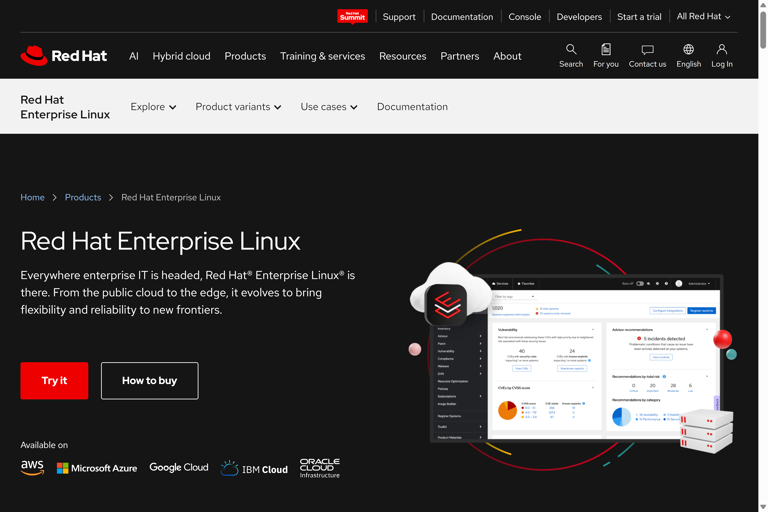Open the About menu
This screenshot has width=768, height=512.
point(507,56)
